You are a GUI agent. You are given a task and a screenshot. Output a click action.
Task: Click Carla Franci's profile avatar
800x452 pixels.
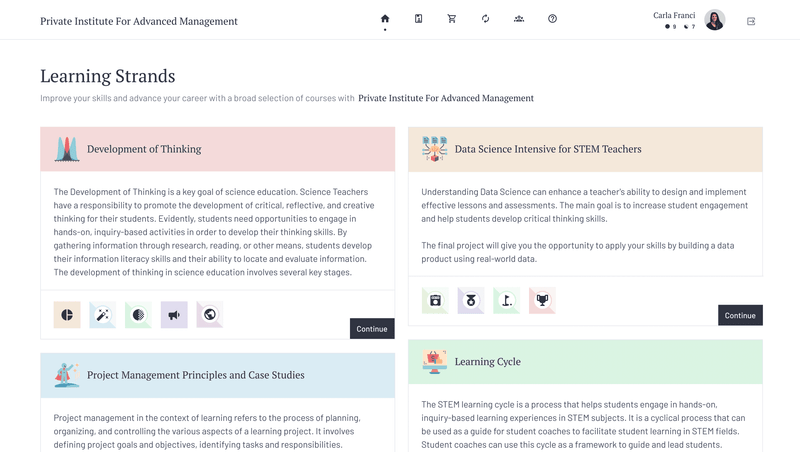pos(714,20)
